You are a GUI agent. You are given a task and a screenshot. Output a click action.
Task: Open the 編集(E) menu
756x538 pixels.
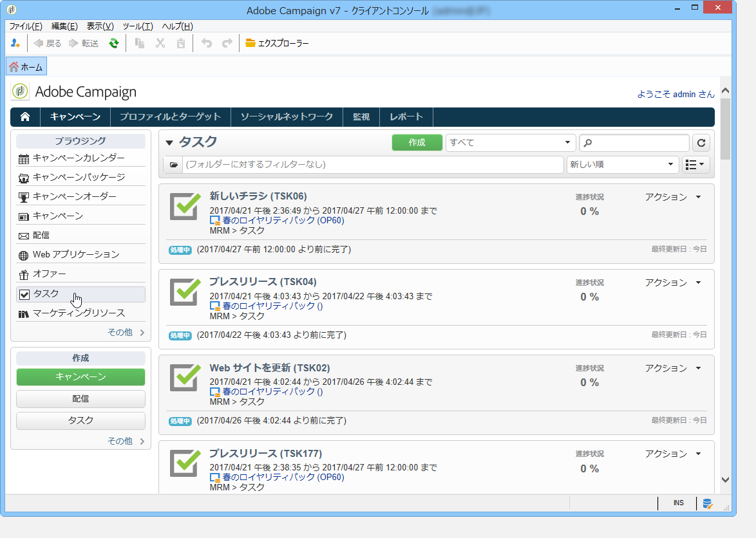64,26
